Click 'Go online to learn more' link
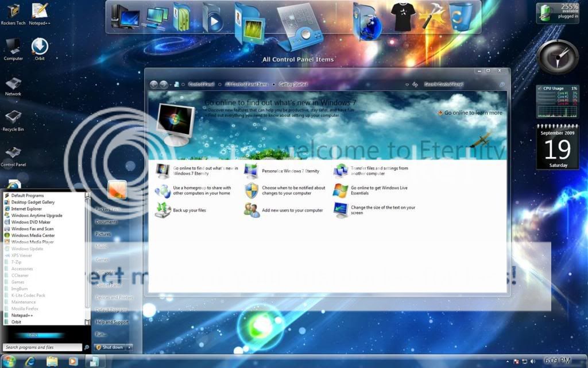This screenshot has width=588, height=368. tap(473, 113)
